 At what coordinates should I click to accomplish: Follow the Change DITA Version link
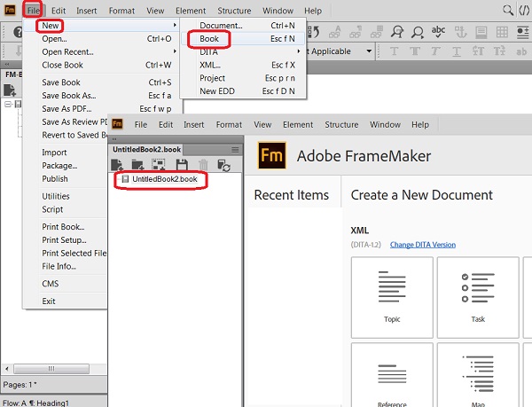coord(423,245)
